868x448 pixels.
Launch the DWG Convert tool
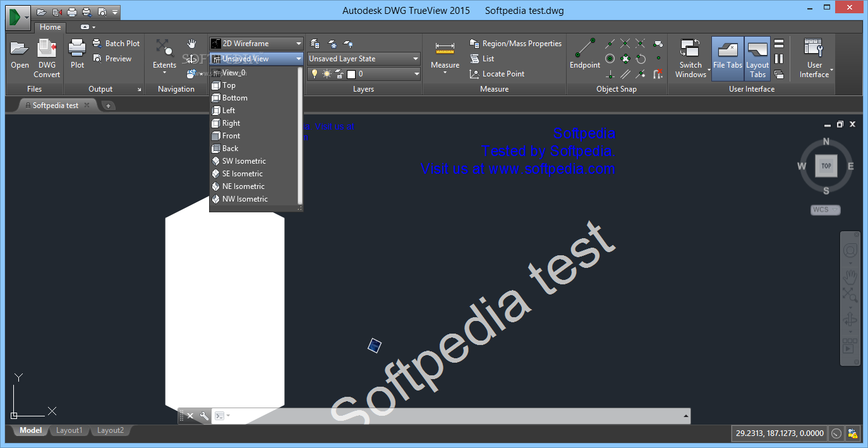coord(47,58)
